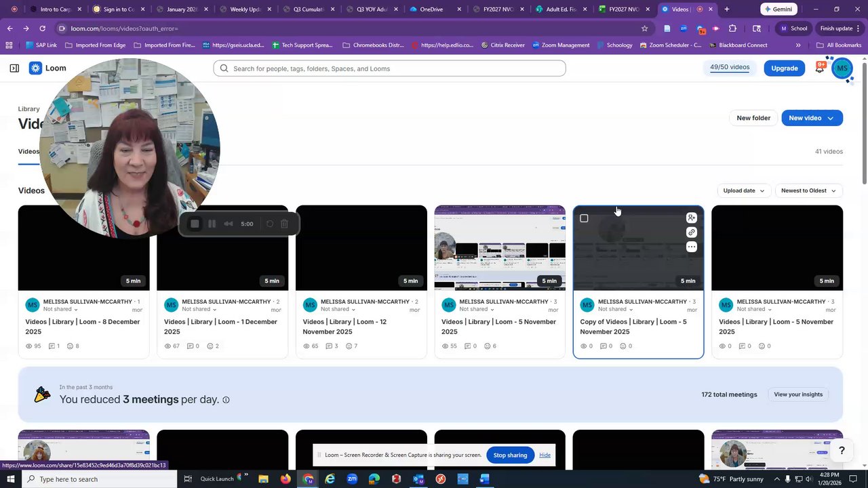Expand 'Not shared' on the Copy of Videos card

point(614,309)
